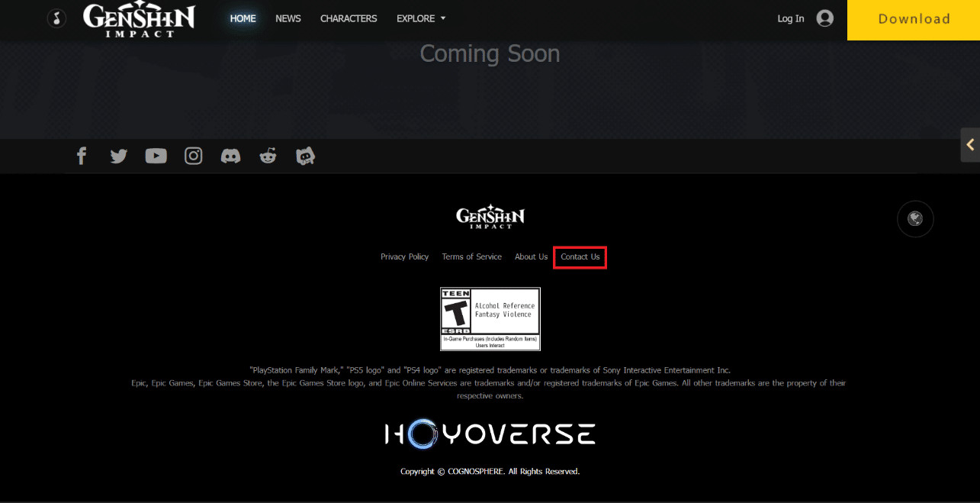Open the Terms of Service link
Image resolution: width=980 pixels, height=503 pixels.
[471, 257]
